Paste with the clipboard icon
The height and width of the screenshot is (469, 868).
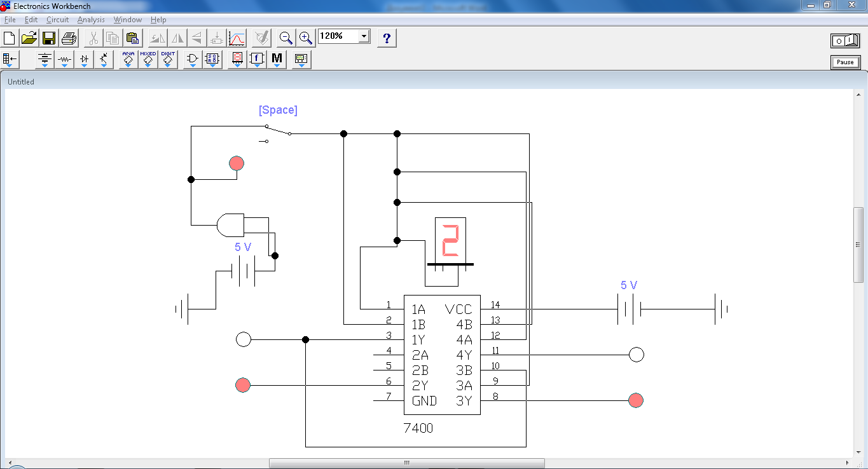pos(132,38)
